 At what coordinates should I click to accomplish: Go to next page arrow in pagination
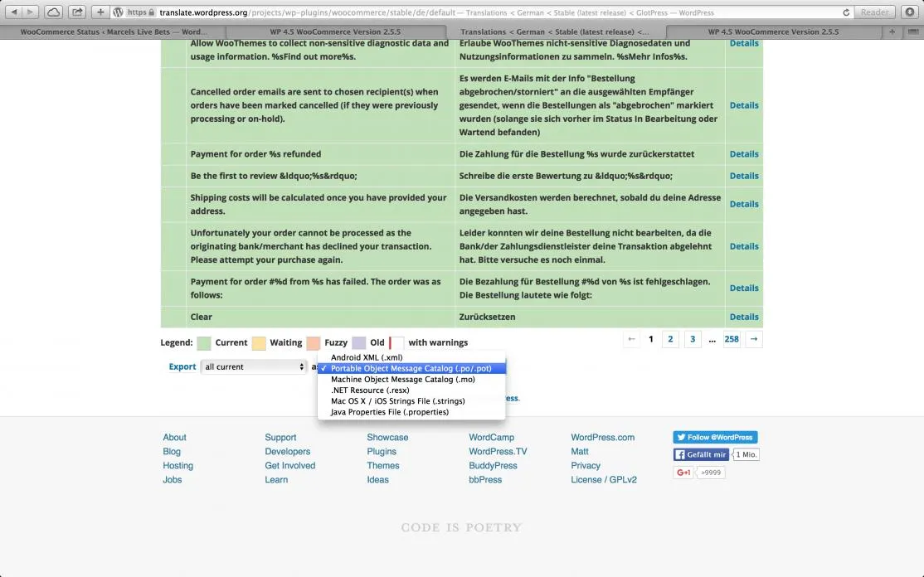coord(754,339)
